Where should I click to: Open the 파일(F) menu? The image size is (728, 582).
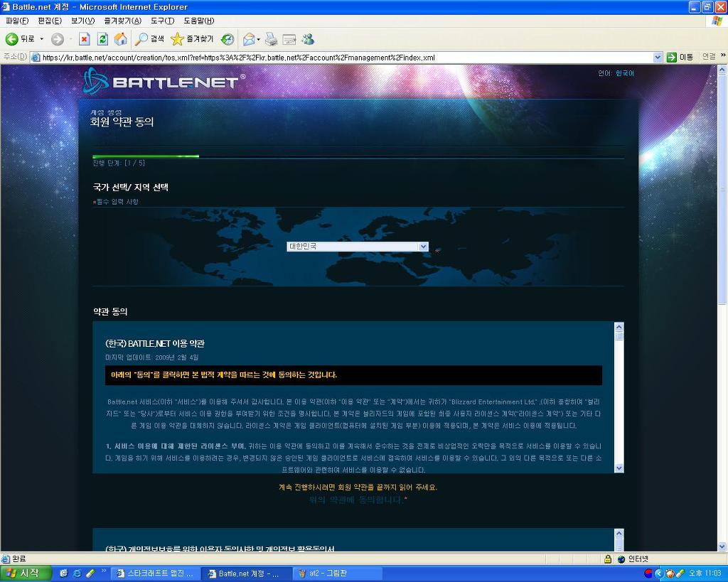click(17, 21)
